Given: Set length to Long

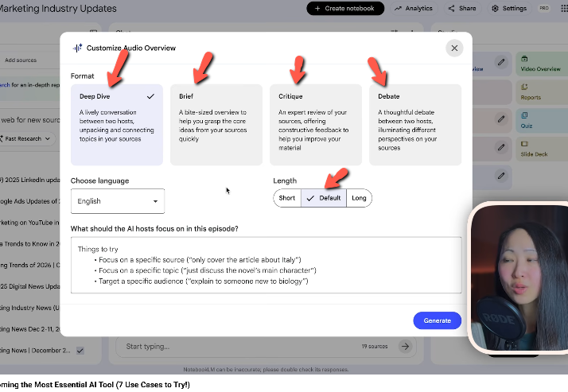Looking at the screenshot, I should coord(359,198).
